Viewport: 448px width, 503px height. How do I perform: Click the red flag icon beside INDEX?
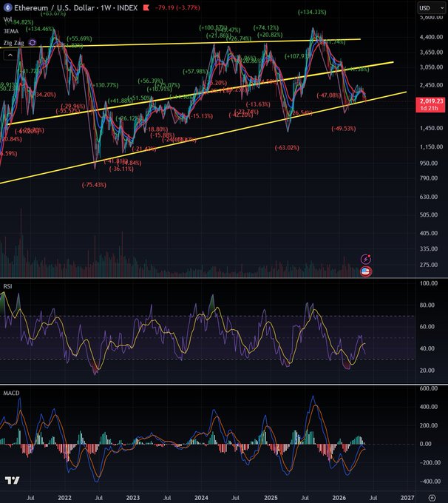[x=146, y=7]
